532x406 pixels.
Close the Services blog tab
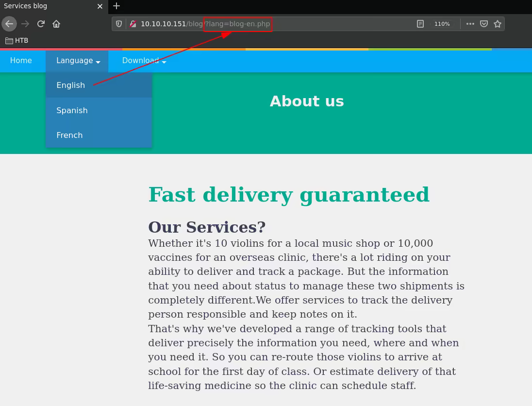tap(100, 6)
